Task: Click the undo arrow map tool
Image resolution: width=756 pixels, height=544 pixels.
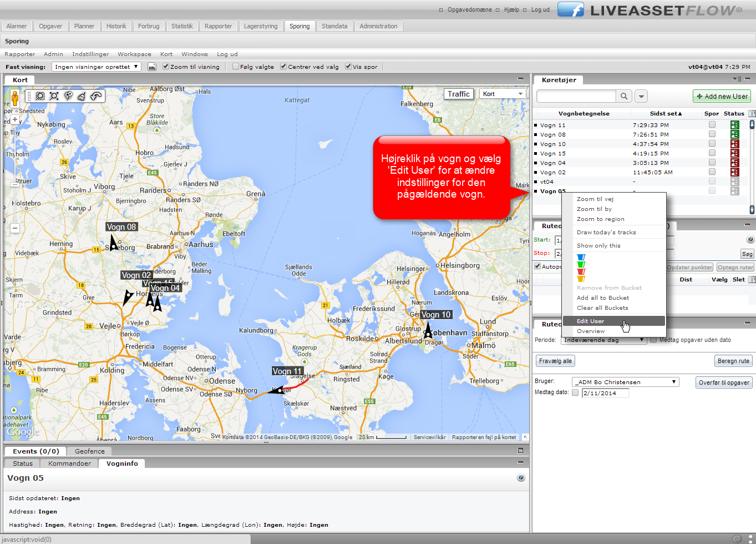Action: 97,96
